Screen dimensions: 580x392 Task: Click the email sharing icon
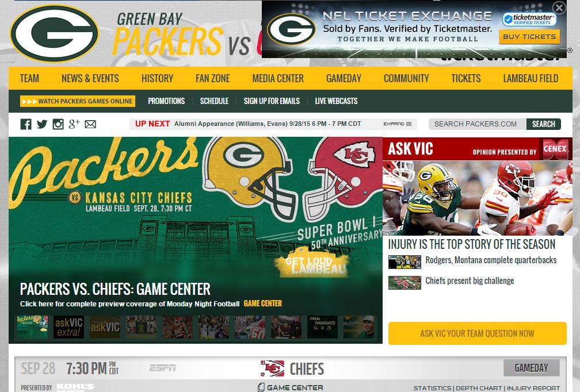(x=90, y=124)
